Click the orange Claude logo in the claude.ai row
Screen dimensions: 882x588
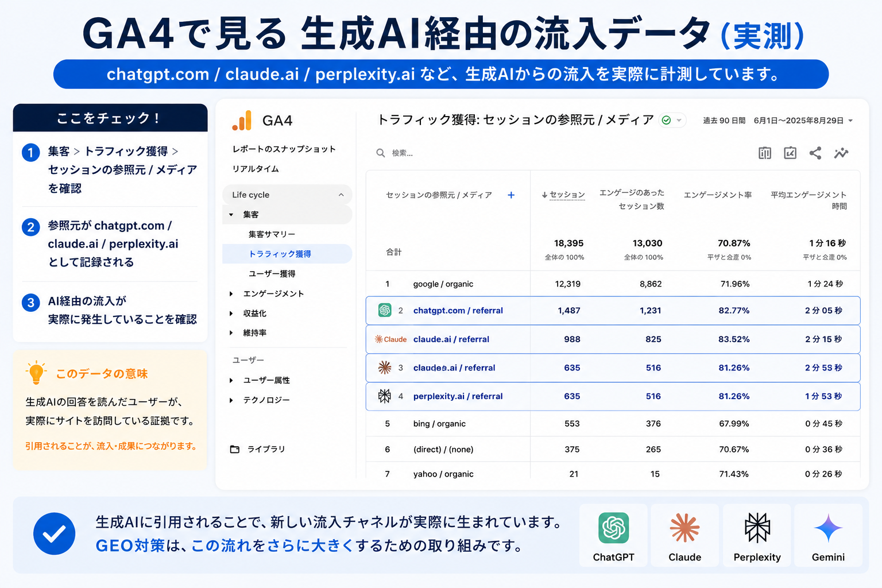coord(390,339)
